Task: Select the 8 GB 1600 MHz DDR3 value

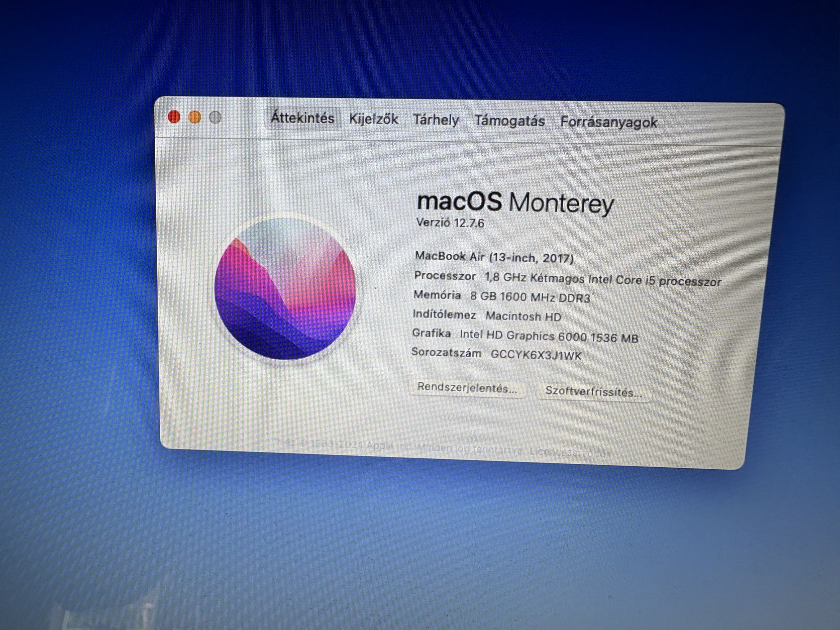Action: (530, 297)
